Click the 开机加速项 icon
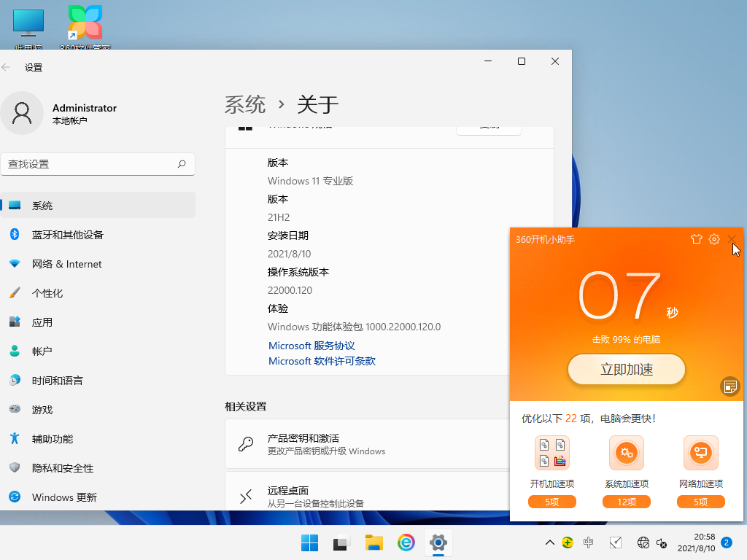 (552, 452)
